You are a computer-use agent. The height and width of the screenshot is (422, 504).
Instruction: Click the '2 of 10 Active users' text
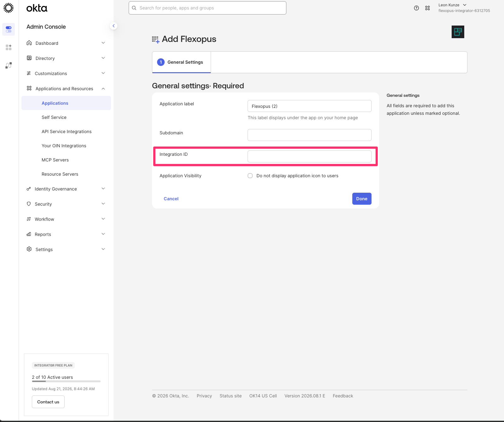click(52, 377)
